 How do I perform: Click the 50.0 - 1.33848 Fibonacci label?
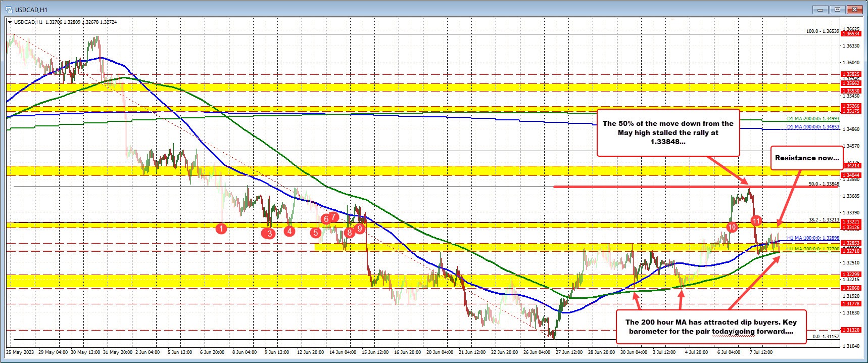click(824, 184)
